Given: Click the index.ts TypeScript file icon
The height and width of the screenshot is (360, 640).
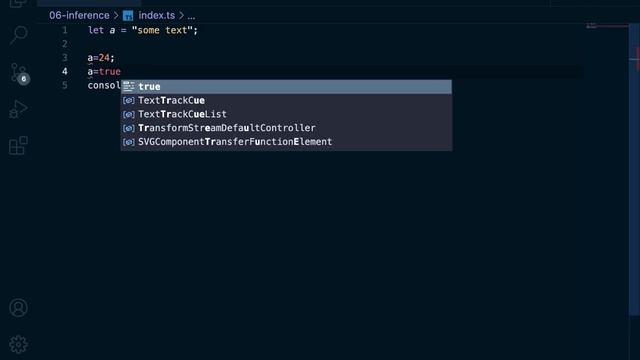Looking at the screenshot, I should pyautogui.click(x=128, y=16).
